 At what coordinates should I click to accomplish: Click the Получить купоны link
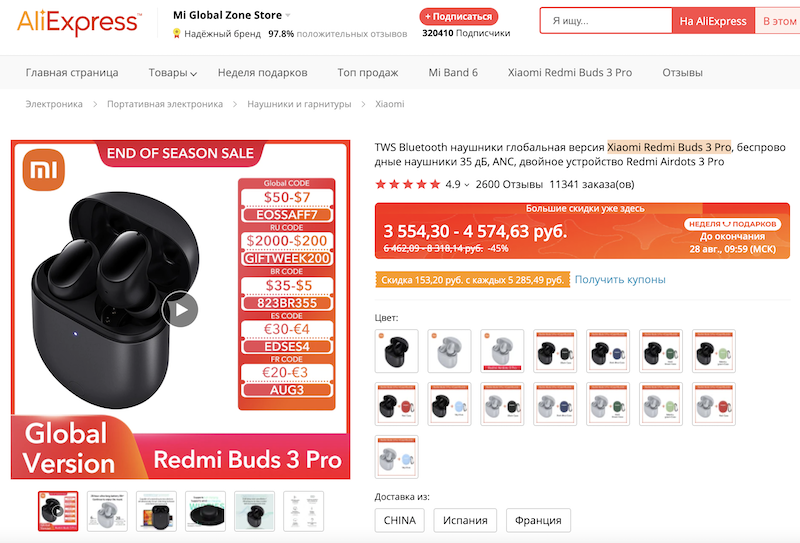click(620, 280)
